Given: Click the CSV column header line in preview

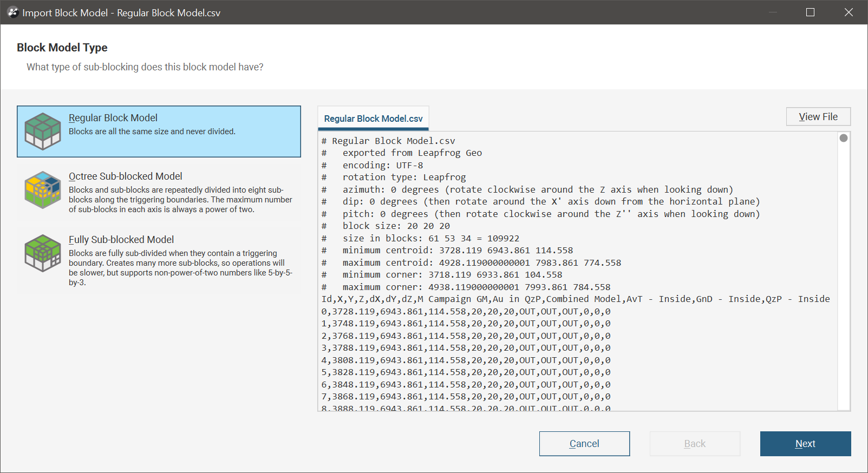Looking at the screenshot, I should pos(575,299).
